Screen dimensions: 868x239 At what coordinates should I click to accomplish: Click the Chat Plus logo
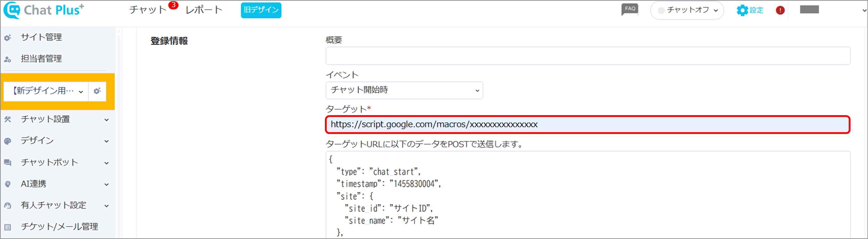pos(44,10)
